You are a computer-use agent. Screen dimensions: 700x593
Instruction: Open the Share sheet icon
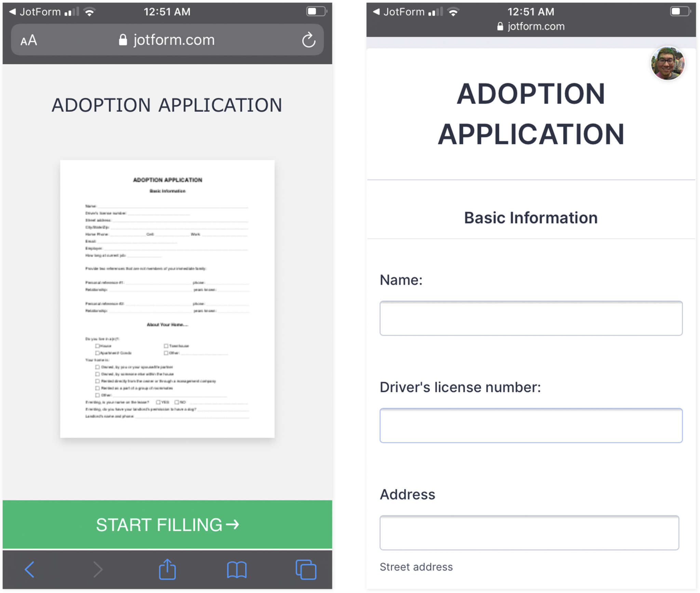tap(167, 569)
